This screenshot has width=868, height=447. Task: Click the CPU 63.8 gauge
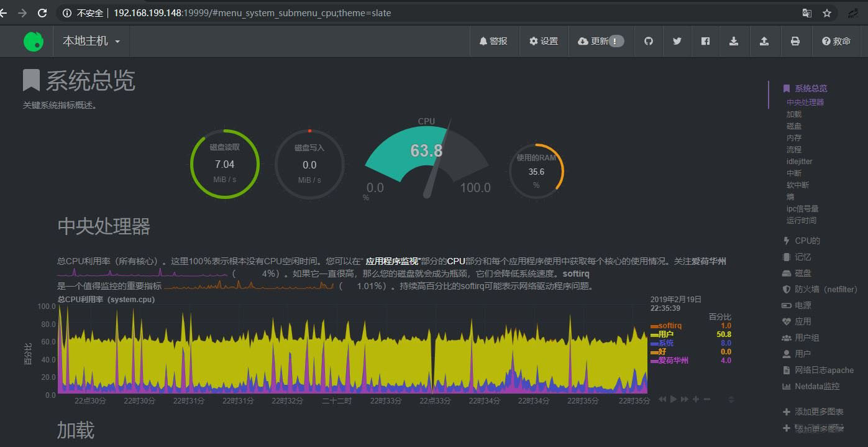pyautogui.click(x=426, y=159)
